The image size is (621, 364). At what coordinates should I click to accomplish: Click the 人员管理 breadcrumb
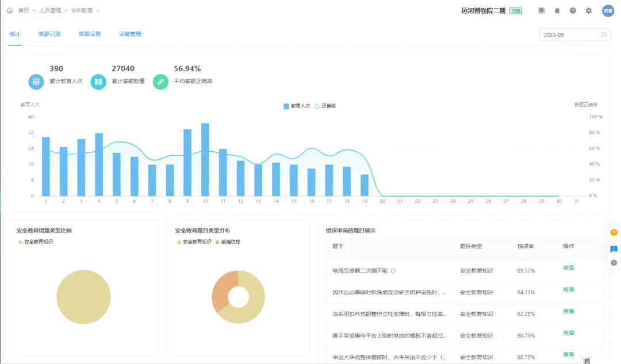pyautogui.click(x=50, y=10)
